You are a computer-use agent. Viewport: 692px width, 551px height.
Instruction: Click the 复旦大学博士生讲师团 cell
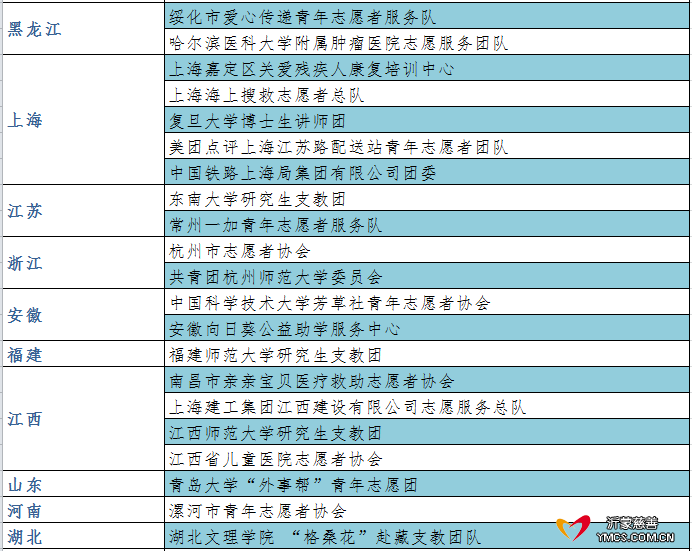(x=427, y=120)
